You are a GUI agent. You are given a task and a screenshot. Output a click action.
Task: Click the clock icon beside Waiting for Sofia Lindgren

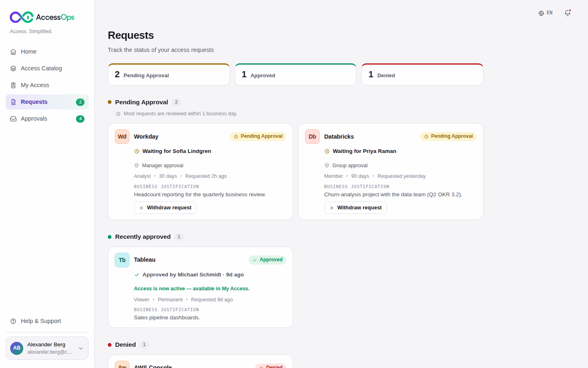click(x=137, y=151)
